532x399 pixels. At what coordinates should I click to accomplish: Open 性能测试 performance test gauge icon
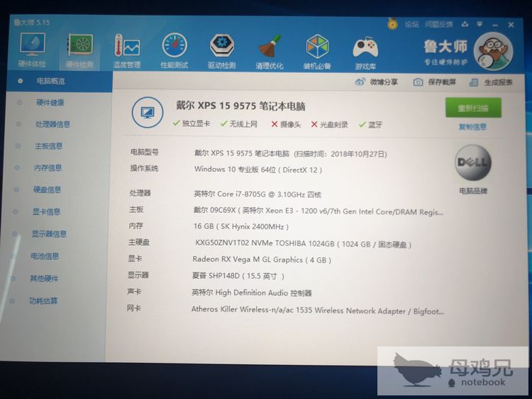click(174, 50)
